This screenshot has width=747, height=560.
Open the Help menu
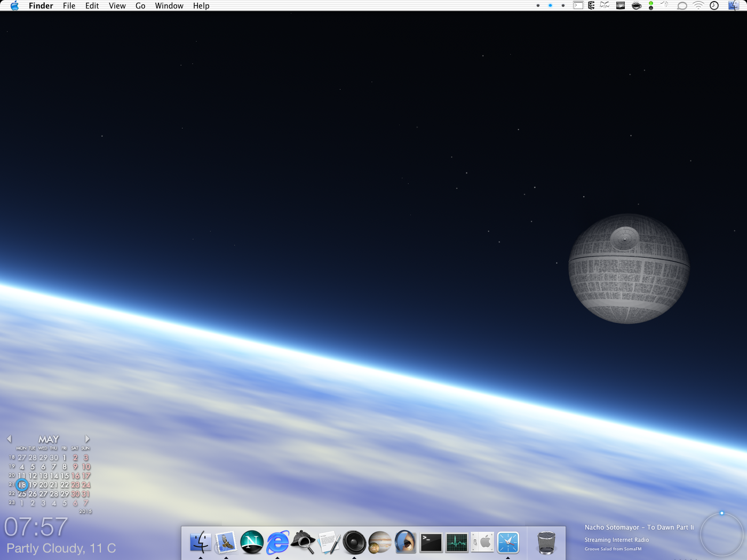coord(201,6)
